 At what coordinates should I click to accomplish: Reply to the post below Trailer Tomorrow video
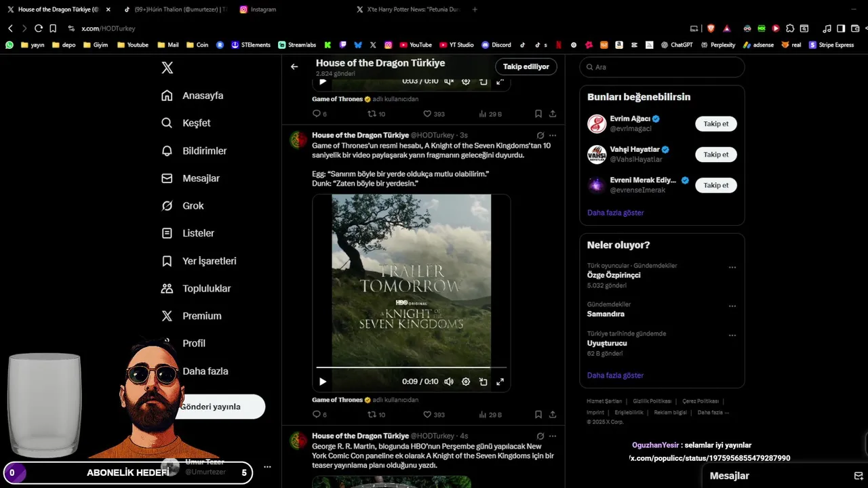click(x=319, y=415)
